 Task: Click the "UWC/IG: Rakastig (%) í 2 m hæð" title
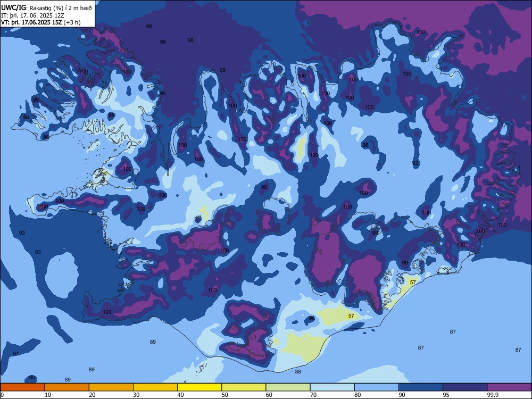pyautogui.click(x=46, y=8)
